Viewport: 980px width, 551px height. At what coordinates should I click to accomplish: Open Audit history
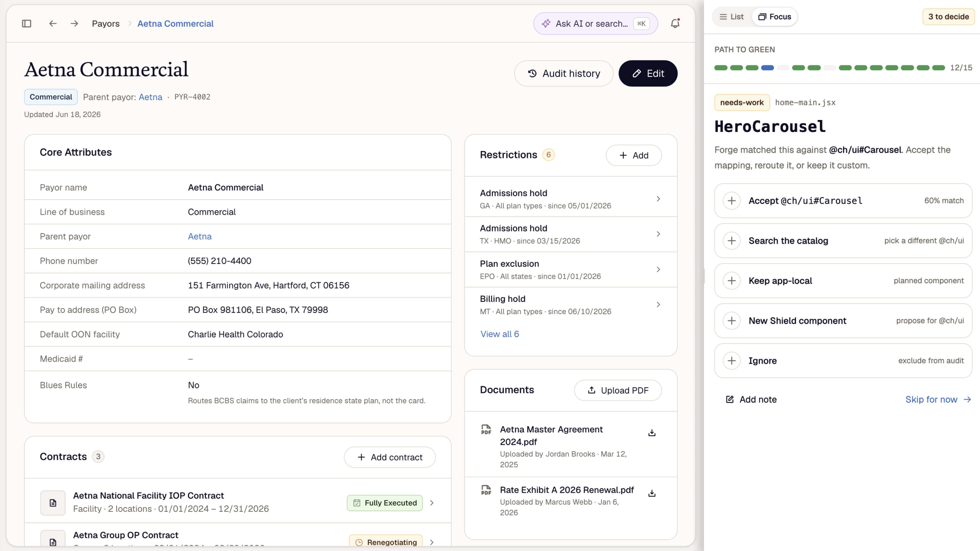click(563, 73)
